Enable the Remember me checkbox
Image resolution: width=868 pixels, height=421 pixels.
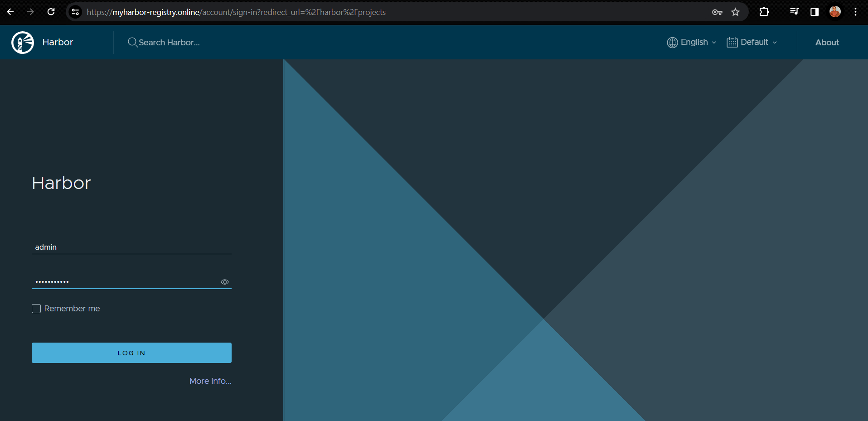tap(36, 309)
